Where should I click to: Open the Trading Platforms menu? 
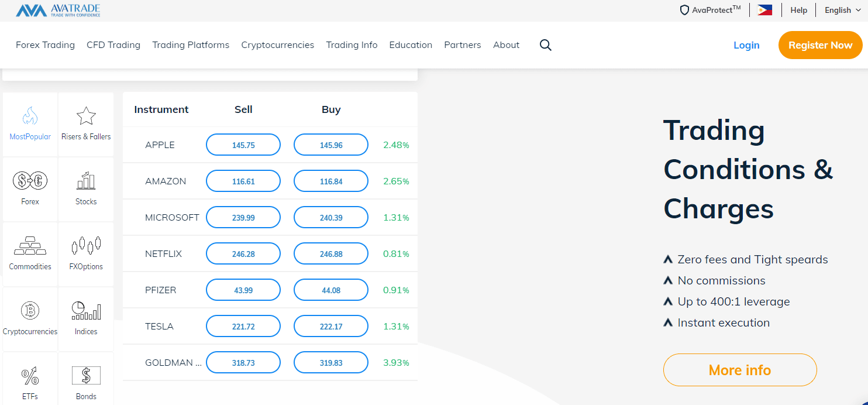pos(191,45)
